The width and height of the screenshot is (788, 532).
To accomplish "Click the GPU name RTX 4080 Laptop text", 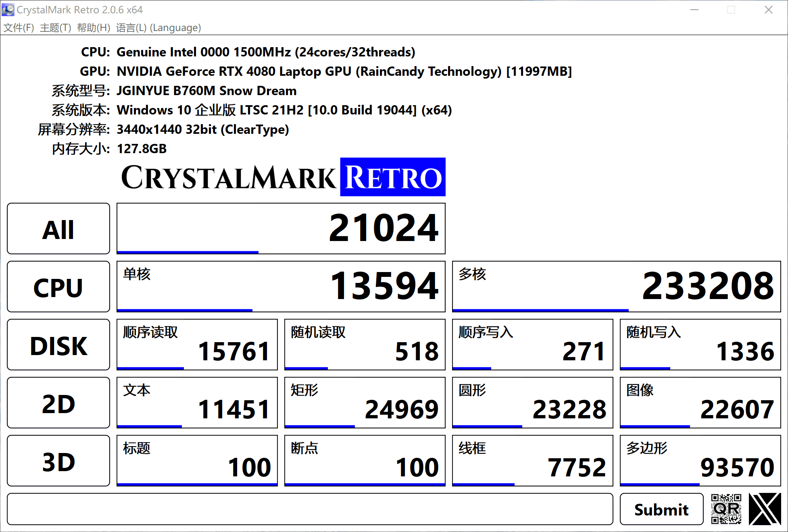I will (x=344, y=71).
